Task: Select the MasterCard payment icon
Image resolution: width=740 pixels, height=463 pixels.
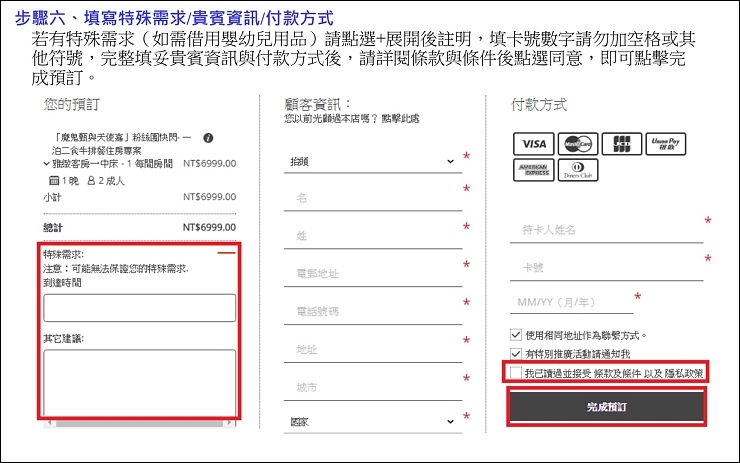Action: [578, 144]
